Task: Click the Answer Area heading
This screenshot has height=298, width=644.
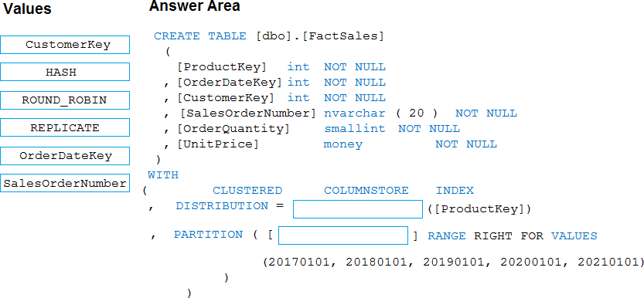Action: [195, 6]
